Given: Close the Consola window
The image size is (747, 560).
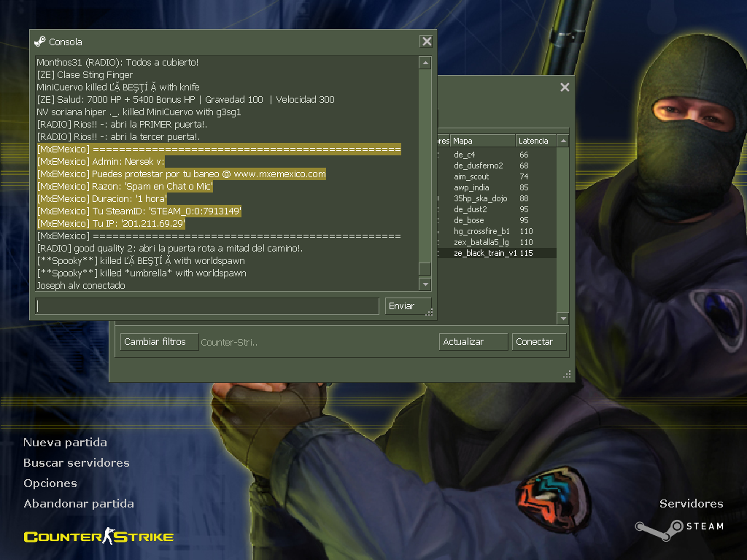Looking at the screenshot, I should (426, 42).
